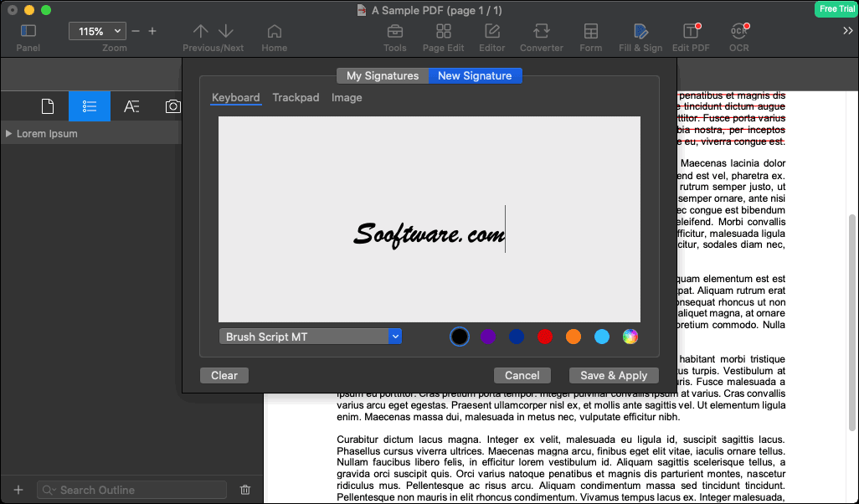Image resolution: width=859 pixels, height=504 pixels.
Task: Select the black color swatch
Action: pyautogui.click(x=460, y=337)
